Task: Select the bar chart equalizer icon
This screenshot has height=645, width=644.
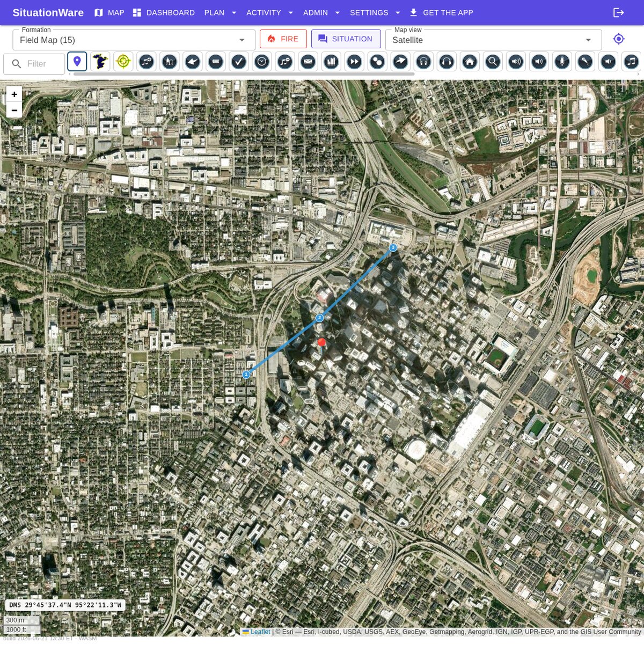Action: click(331, 62)
